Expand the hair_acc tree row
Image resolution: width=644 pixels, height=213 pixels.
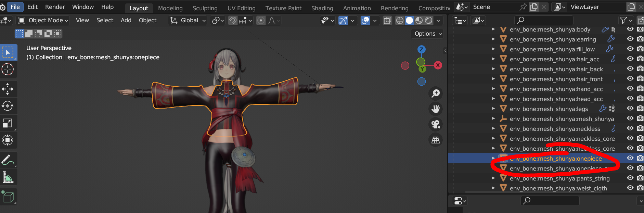pos(493,59)
